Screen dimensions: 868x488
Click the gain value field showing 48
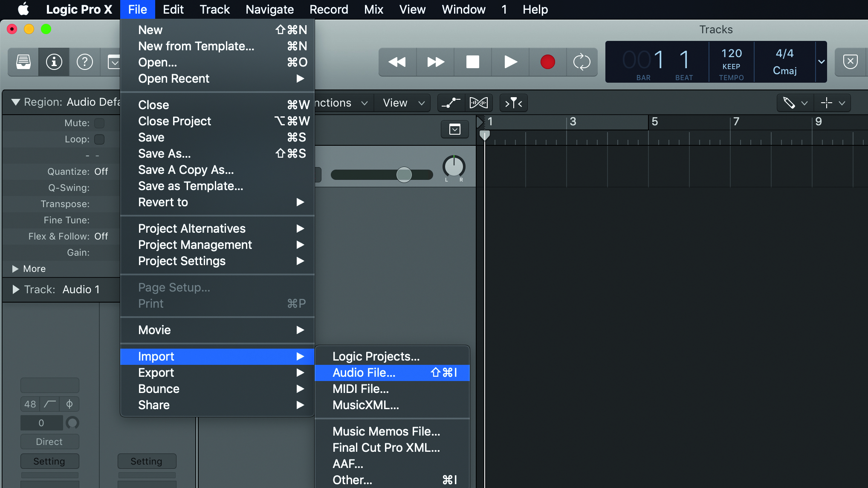click(x=30, y=404)
